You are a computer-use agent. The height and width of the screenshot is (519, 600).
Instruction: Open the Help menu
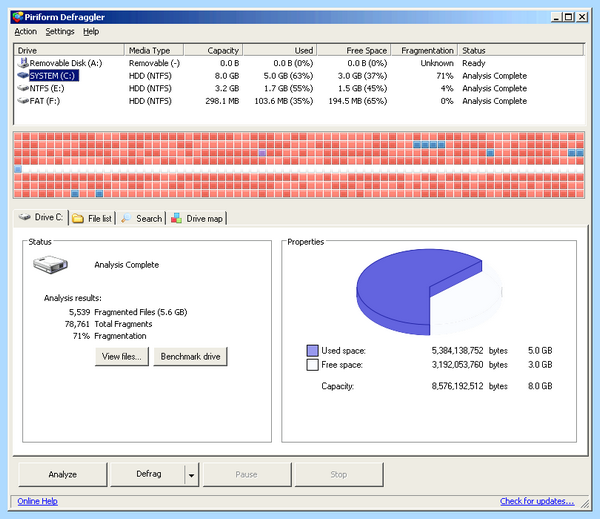tap(91, 31)
